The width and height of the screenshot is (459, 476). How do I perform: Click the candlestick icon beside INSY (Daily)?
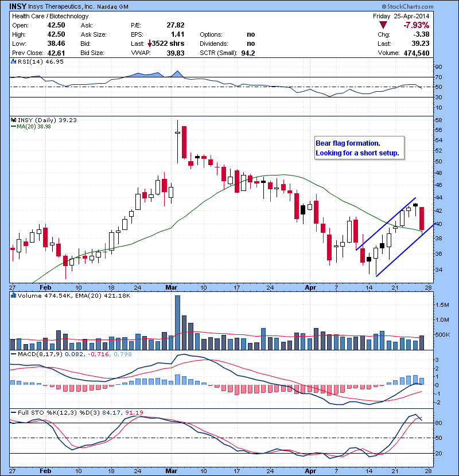[13, 120]
